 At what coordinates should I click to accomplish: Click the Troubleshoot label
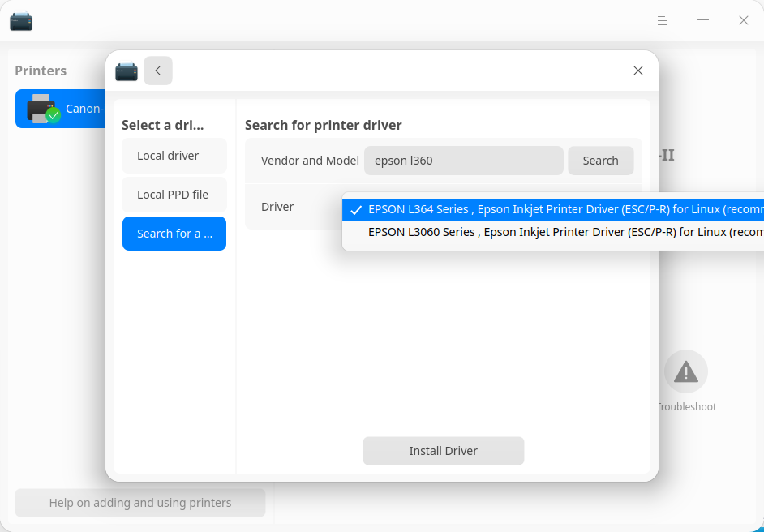pos(686,407)
